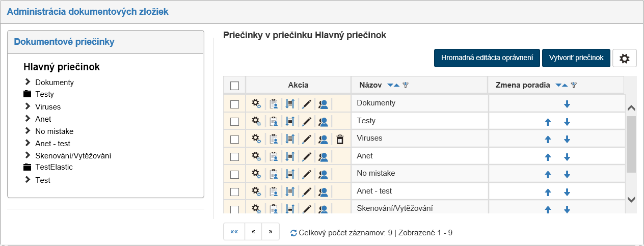
Task: Click the sort-order icon for No mistake
Action: coord(290,175)
